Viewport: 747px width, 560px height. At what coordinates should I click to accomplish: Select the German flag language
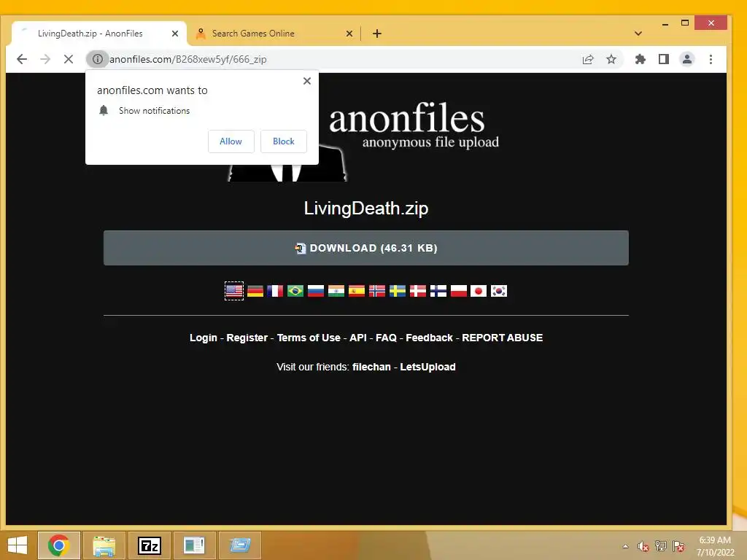click(x=255, y=291)
